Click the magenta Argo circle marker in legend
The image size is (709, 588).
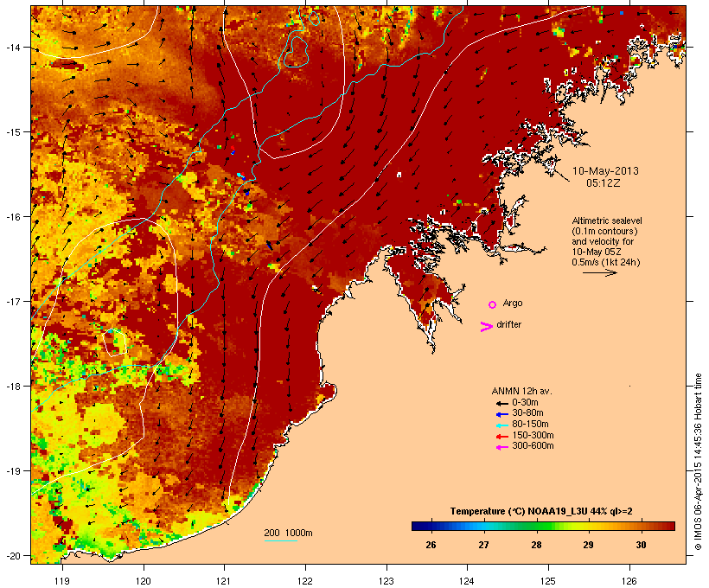[x=493, y=304]
